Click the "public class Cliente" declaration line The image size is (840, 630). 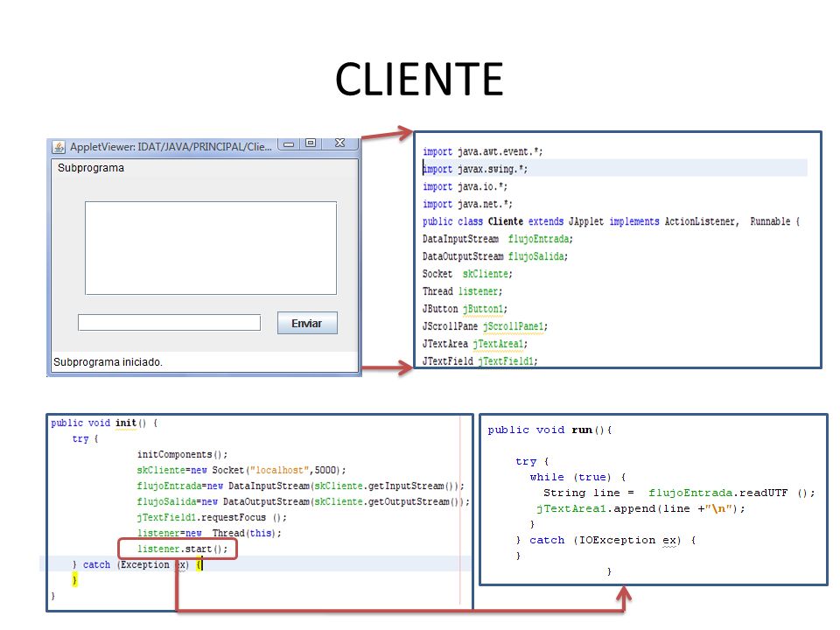click(611, 221)
